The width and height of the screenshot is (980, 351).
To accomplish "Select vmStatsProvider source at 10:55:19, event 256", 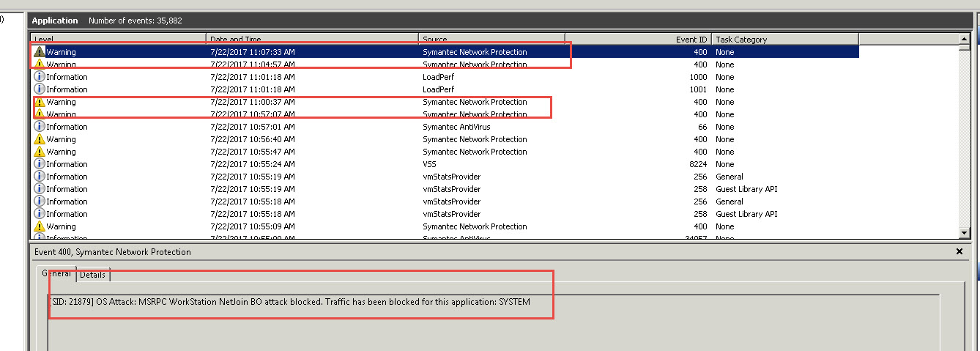I will point(452,177).
